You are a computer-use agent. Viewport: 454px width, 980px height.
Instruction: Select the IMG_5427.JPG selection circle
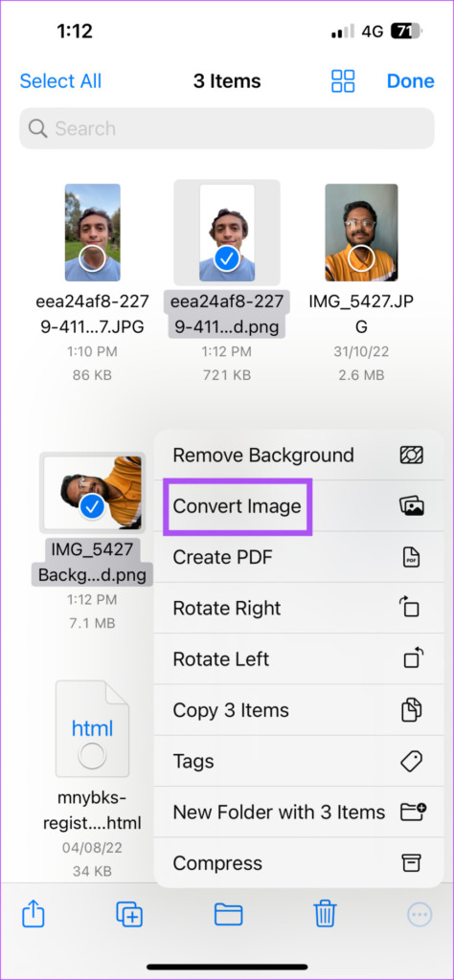pos(361,258)
